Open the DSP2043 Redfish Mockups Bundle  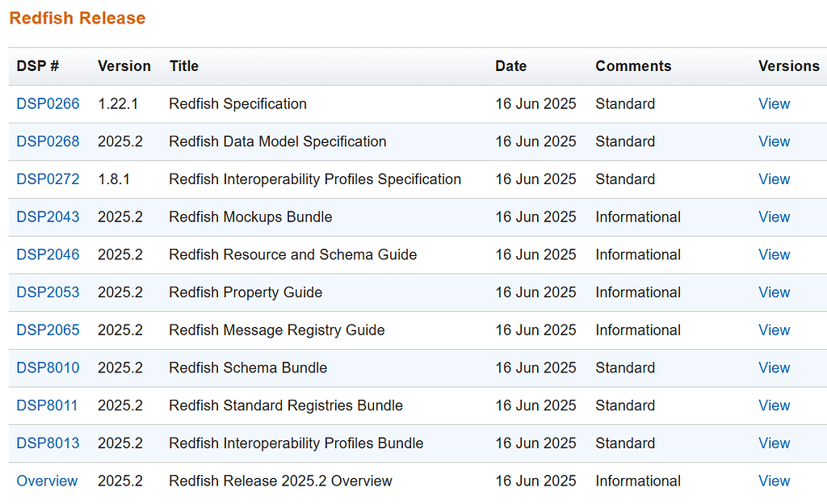click(x=48, y=216)
